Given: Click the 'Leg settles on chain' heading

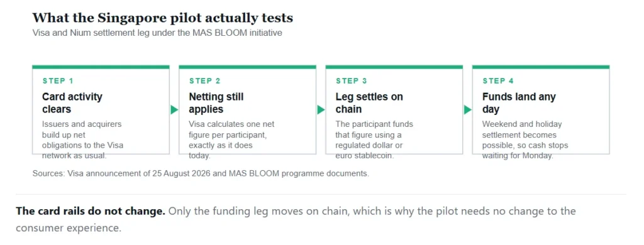Looking at the screenshot, I should 369,103.
